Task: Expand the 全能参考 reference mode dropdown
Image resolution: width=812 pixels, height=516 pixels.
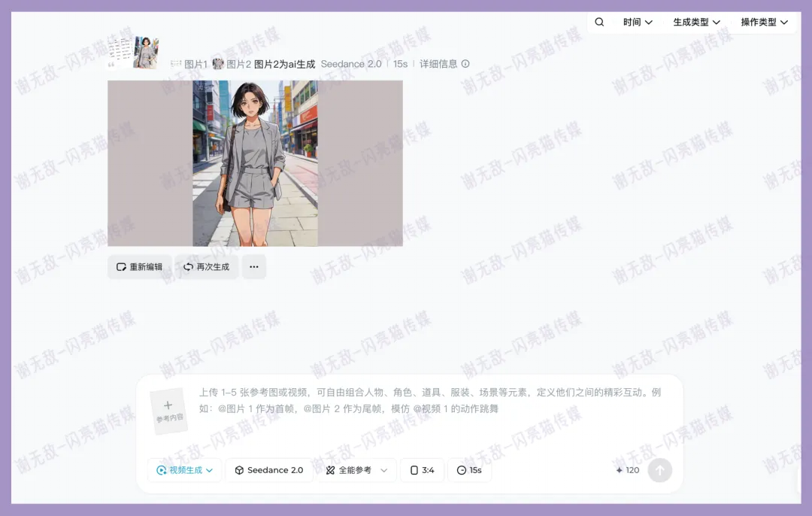Action: 356,470
